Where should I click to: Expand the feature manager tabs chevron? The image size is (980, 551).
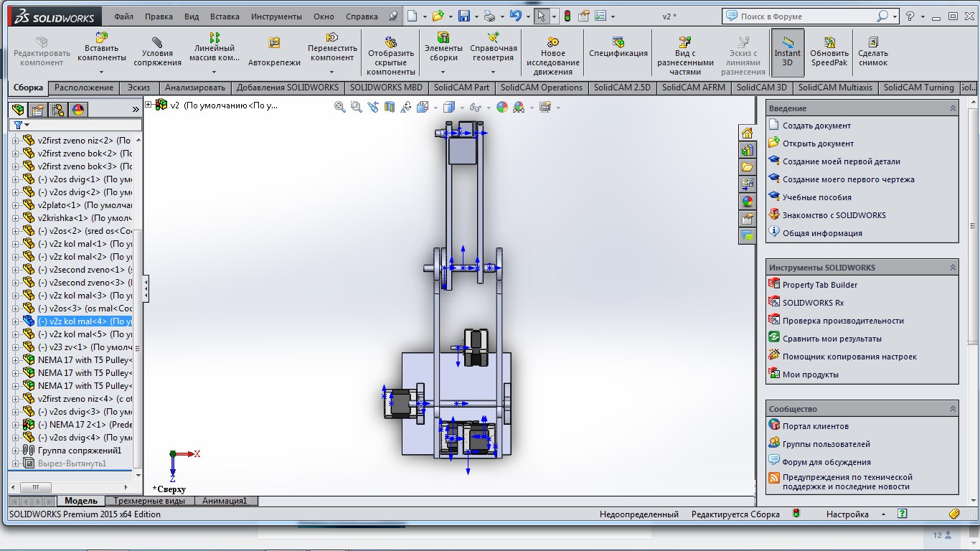coord(136,110)
